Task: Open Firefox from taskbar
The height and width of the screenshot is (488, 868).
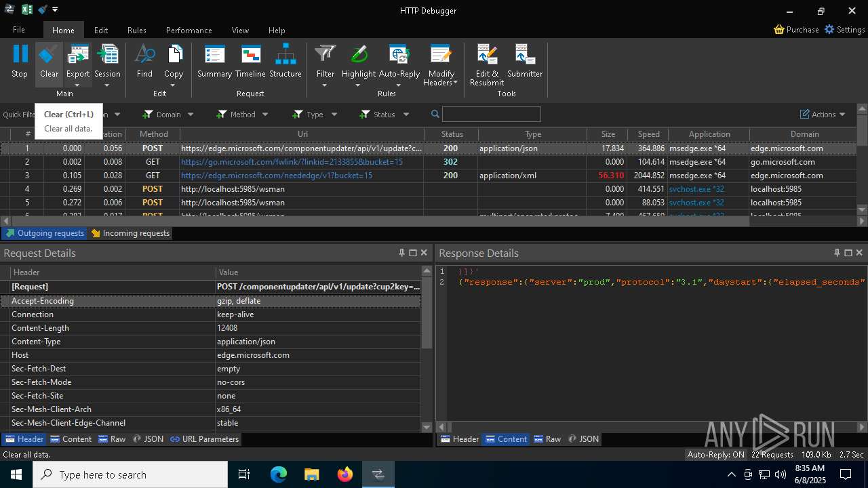Action: 345,474
